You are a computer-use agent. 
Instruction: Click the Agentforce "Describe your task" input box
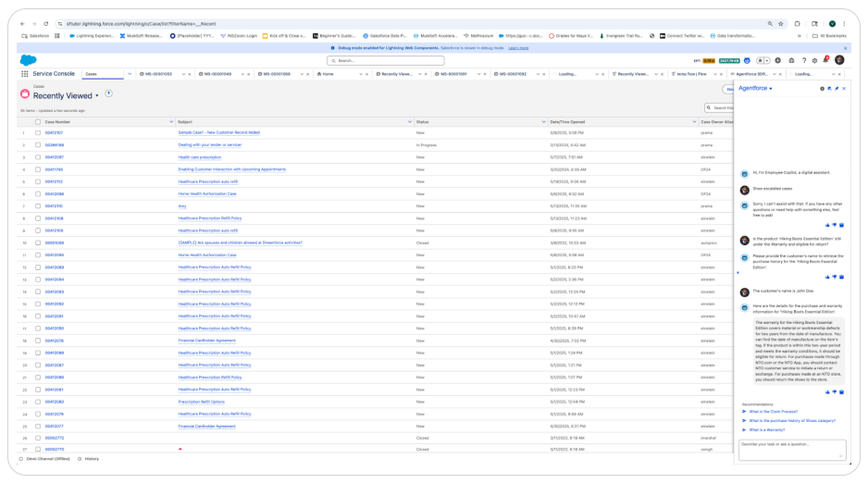(x=791, y=448)
